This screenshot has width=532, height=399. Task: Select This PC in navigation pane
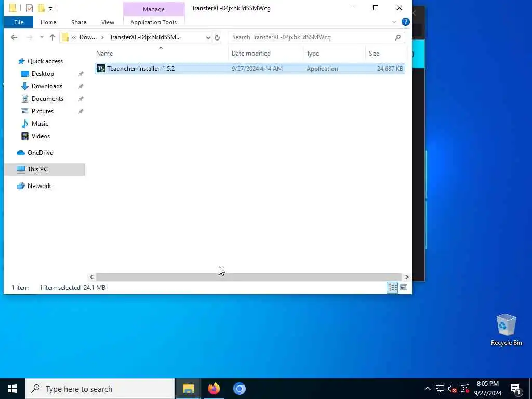[45, 169]
